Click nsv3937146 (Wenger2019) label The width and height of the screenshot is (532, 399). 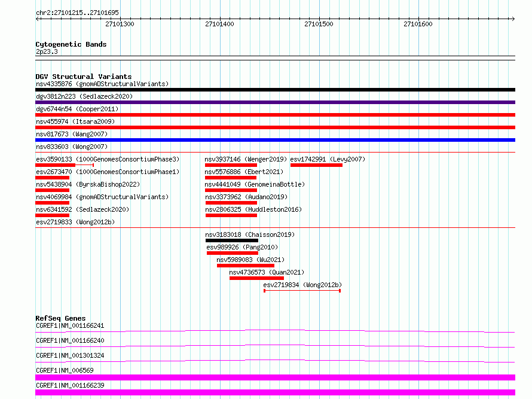click(246, 159)
